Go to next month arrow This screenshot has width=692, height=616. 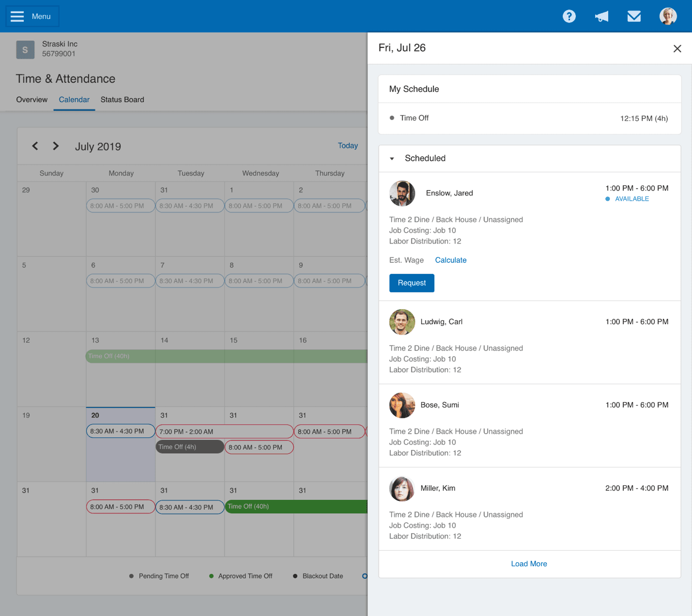(x=56, y=146)
